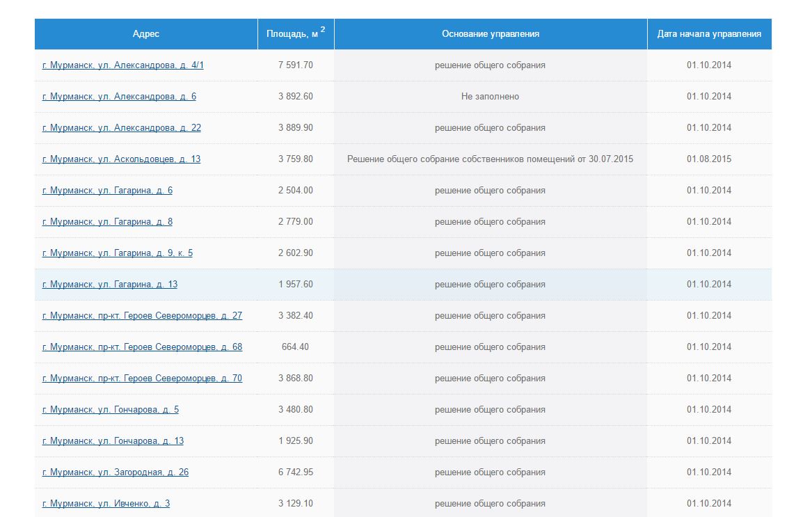Select area value 2 779.00
This screenshot has width=812, height=517.
click(x=296, y=222)
